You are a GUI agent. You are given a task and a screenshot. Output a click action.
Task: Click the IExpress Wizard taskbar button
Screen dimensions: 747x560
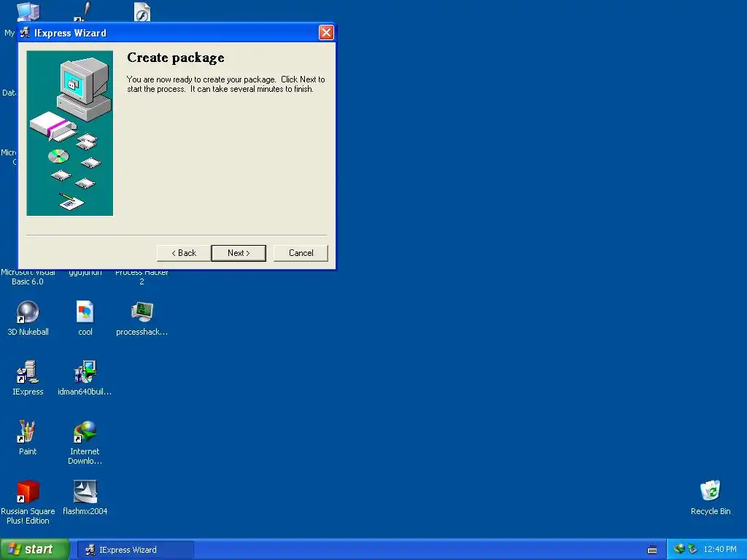[x=135, y=550]
